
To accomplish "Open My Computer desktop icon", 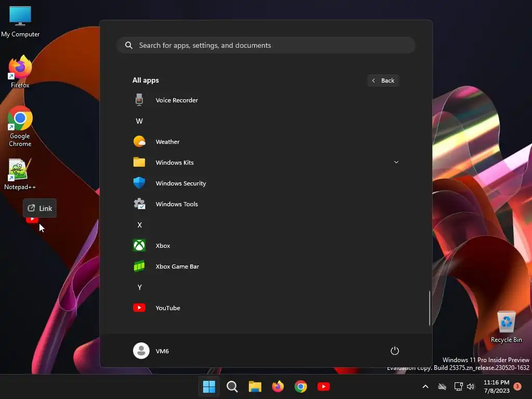I will pyautogui.click(x=20, y=21).
